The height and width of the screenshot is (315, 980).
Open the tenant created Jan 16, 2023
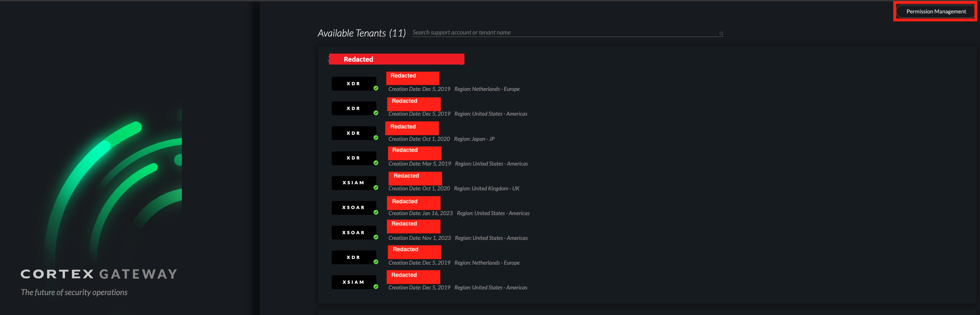[413, 203]
